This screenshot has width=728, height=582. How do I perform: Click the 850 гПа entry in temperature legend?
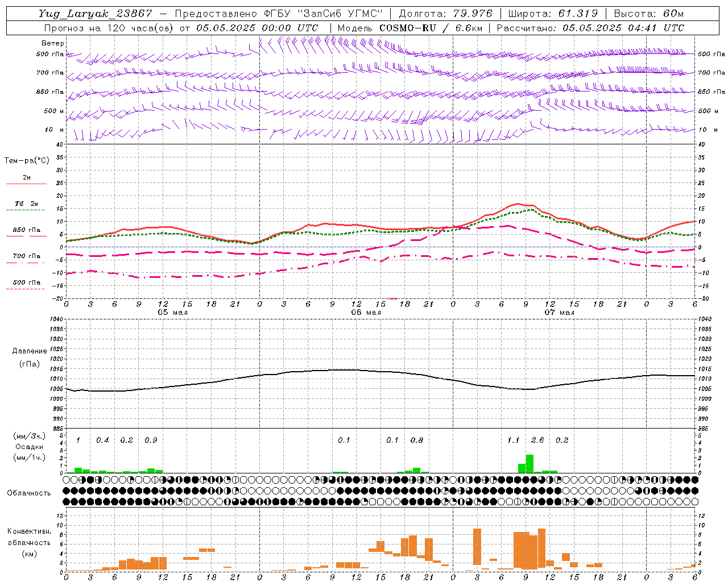(27, 230)
